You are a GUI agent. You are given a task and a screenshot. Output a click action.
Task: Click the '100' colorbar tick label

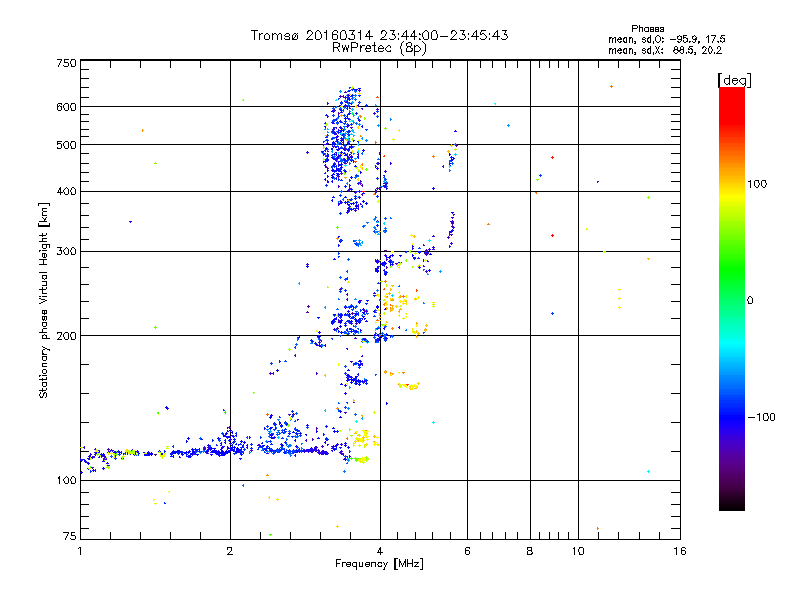click(x=757, y=184)
